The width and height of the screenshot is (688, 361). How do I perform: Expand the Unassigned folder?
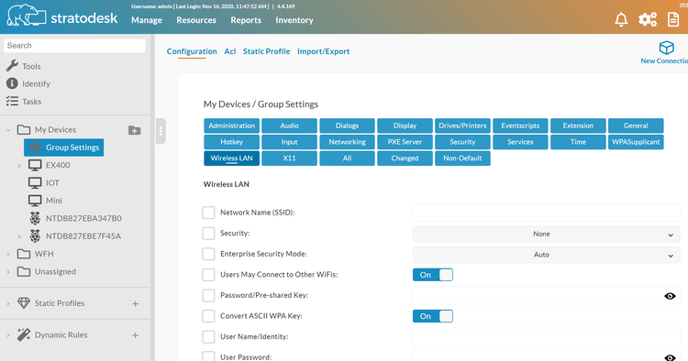pyautogui.click(x=8, y=272)
